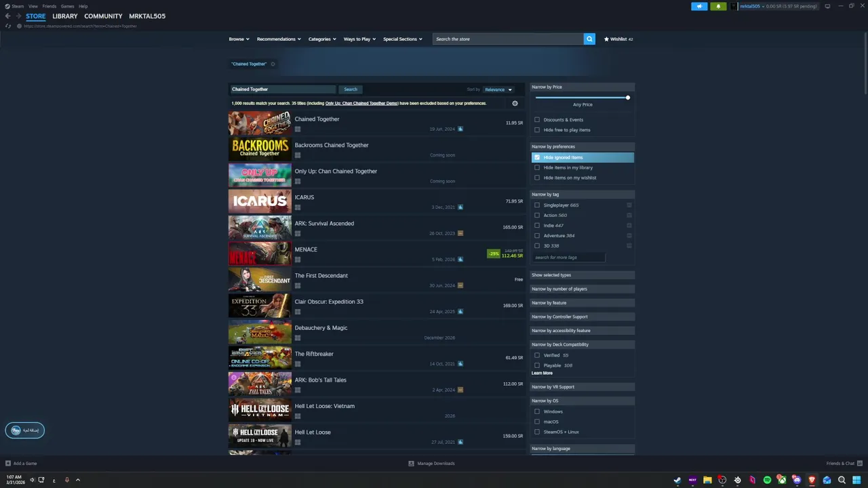This screenshot has height=488, width=868.
Task: Open the Games menu
Action: [67, 6]
